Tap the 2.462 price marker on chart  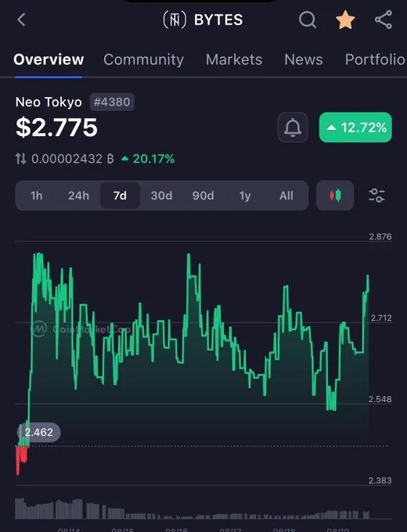point(38,432)
